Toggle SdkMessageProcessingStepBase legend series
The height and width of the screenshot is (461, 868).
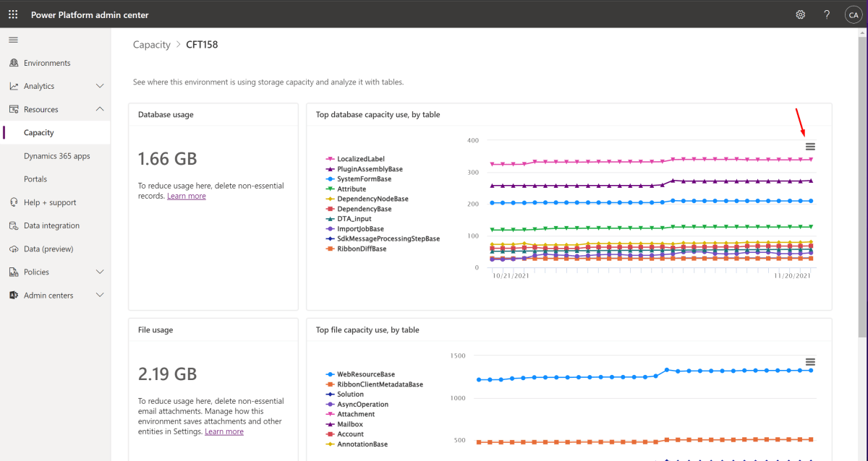[383, 238]
